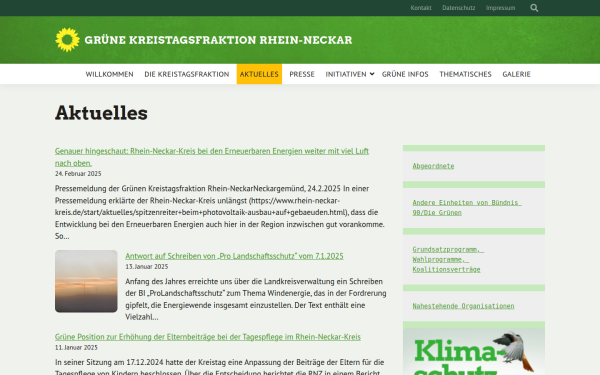Click the Kontakt link

(421, 8)
